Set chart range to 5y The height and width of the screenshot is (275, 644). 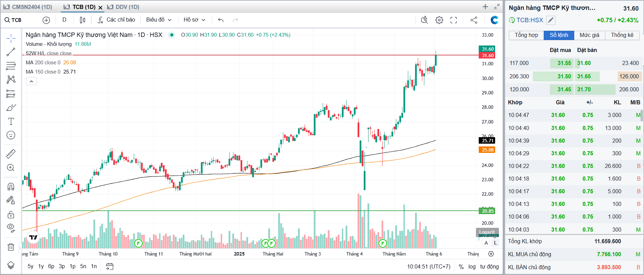point(30,266)
